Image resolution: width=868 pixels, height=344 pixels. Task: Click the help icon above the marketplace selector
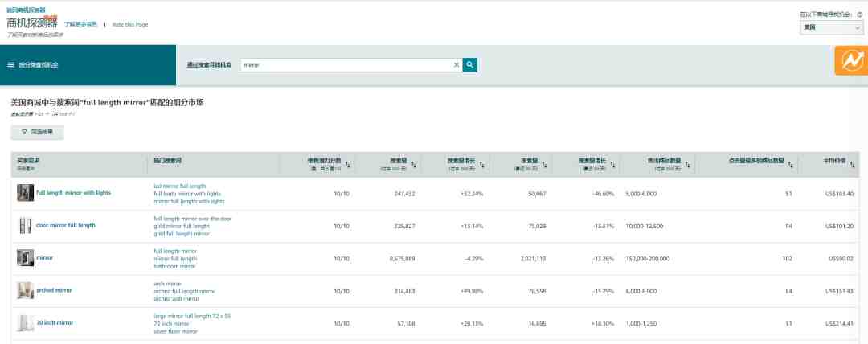(x=860, y=15)
